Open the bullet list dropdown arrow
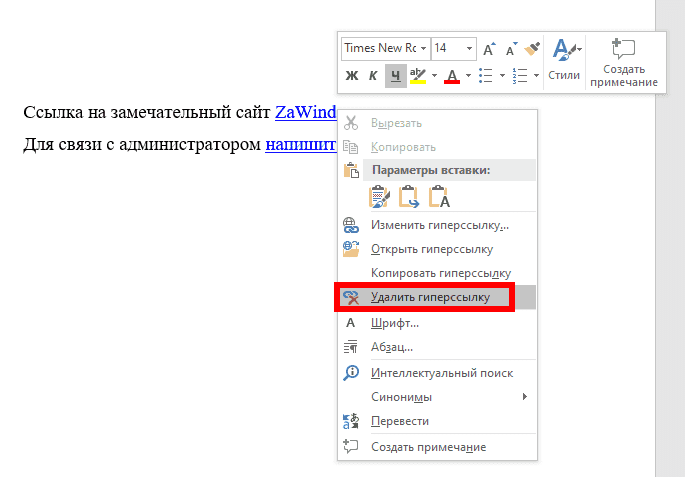This screenshot has width=685, height=477. click(503, 76)
